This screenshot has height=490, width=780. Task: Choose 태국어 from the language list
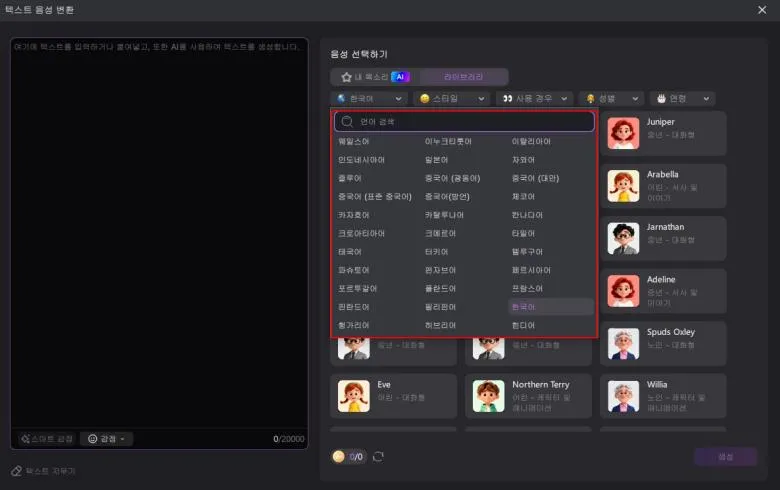pos(350,252)
